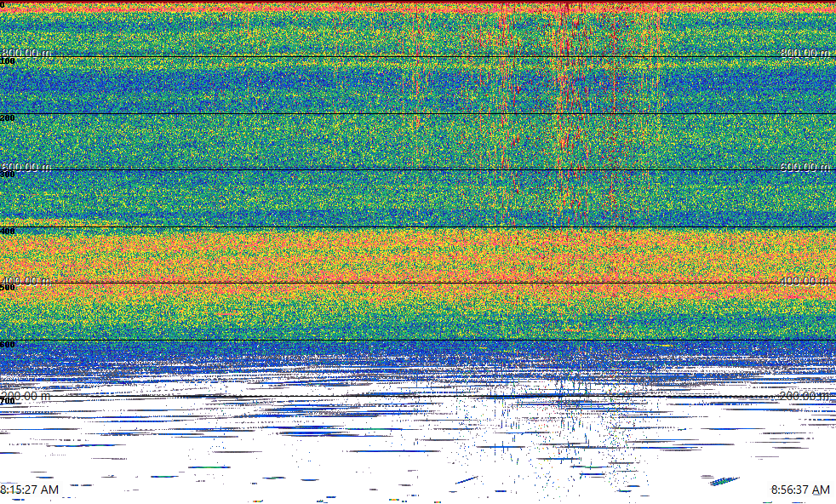Click the 400.00 m label above the 500 marker

(26, 281)
